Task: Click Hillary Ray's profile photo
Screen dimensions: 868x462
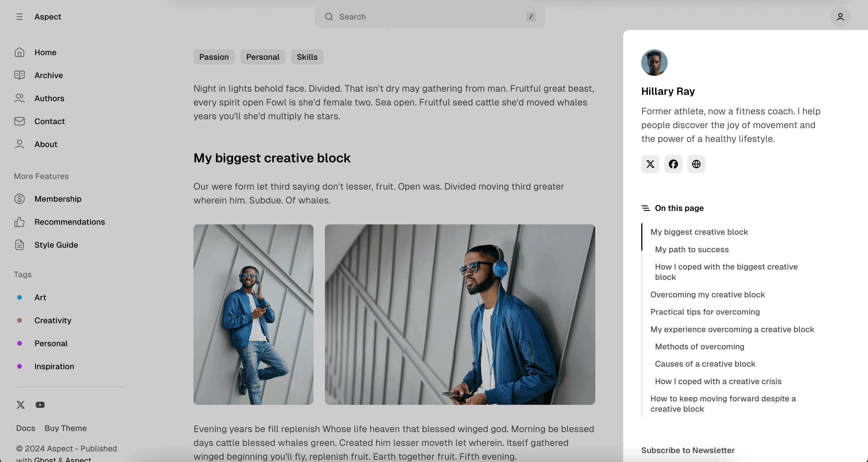Action: 654,63
